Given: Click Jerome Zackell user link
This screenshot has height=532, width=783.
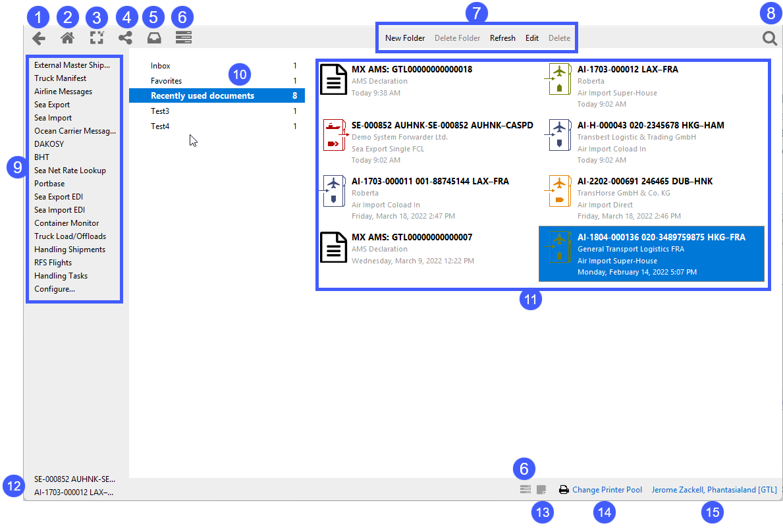Looking at the screenshot, I should [x=714, y=490].
